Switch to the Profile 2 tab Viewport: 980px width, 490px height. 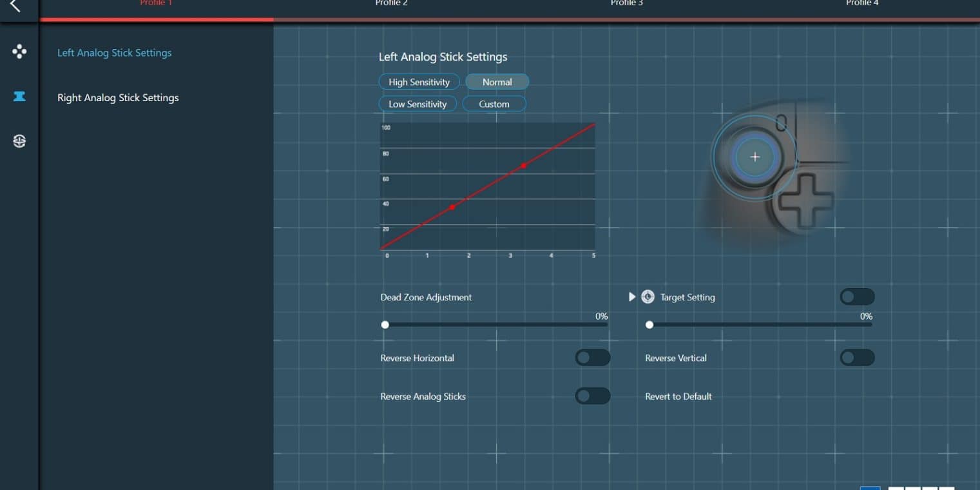point(391,3)
